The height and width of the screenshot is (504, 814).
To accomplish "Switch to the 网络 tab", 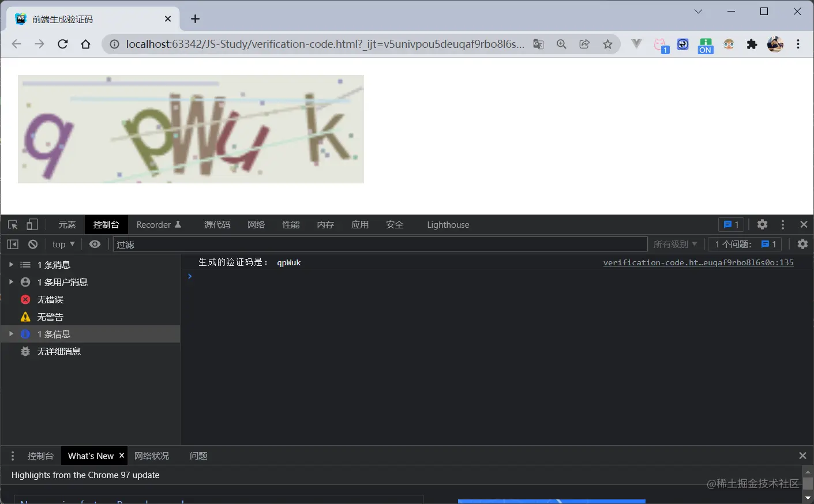I will coord(256,225).
